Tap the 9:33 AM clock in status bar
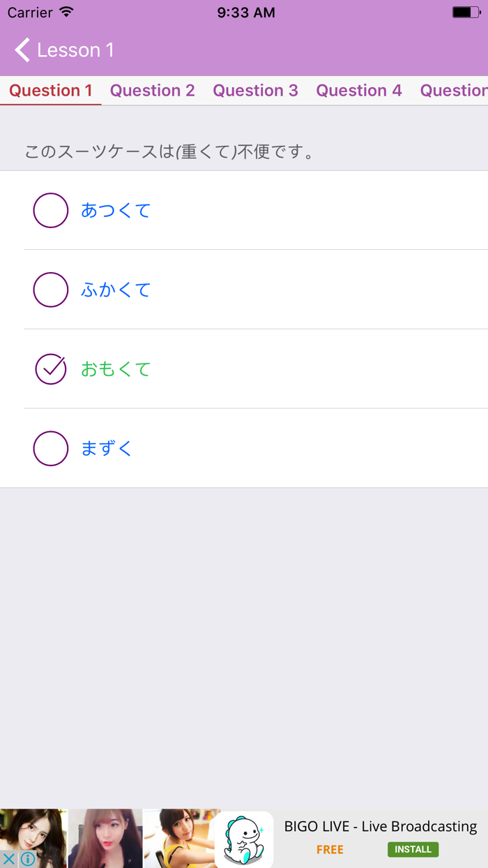 [x=245, y=11]
